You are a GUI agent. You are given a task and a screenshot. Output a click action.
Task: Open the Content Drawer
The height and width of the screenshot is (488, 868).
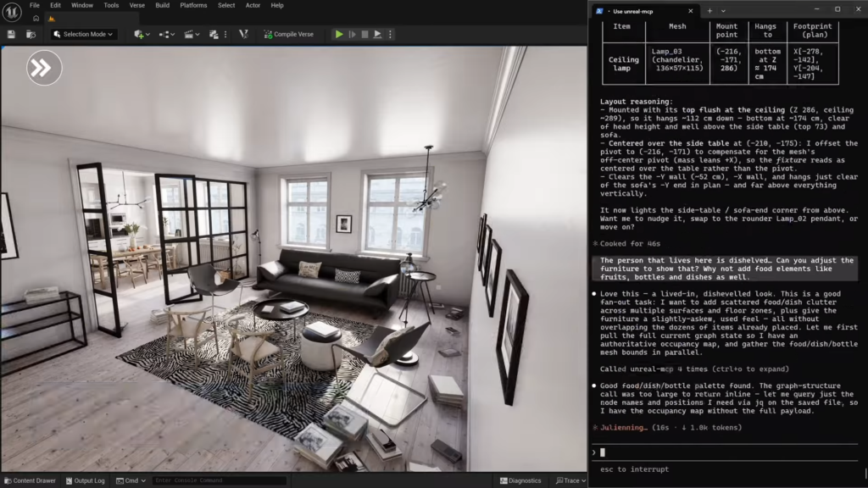point(30,481)
